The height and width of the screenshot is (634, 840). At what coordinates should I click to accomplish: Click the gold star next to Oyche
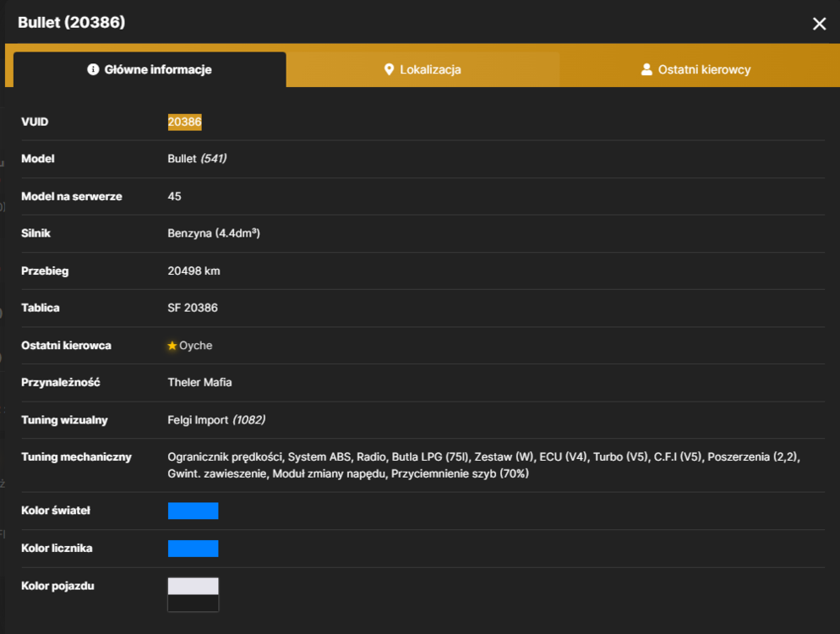click(x=172, y=346)
